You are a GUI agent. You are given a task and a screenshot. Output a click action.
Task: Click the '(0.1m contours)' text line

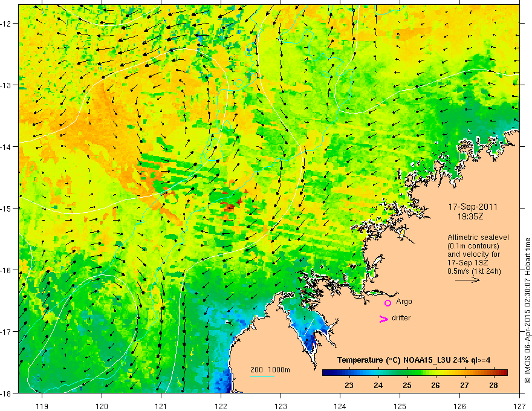(473, 246)
